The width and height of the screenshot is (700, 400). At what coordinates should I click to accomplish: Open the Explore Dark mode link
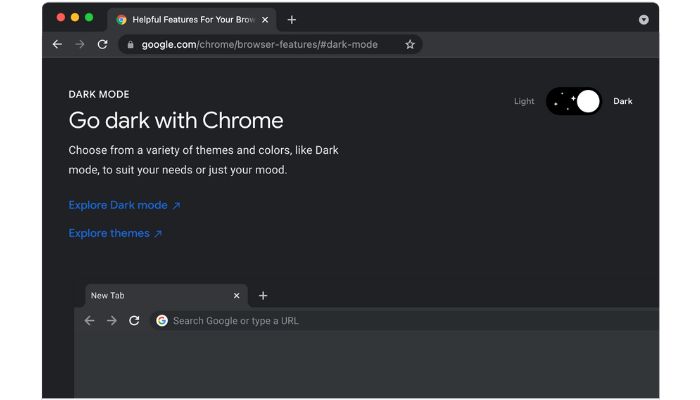[124, 205]
